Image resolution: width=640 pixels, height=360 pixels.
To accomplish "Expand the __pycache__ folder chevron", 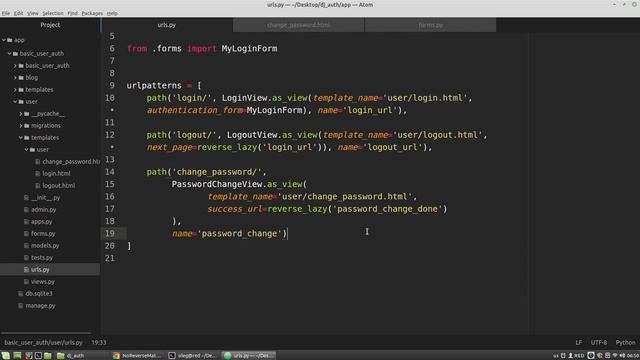I will [21, 113].
